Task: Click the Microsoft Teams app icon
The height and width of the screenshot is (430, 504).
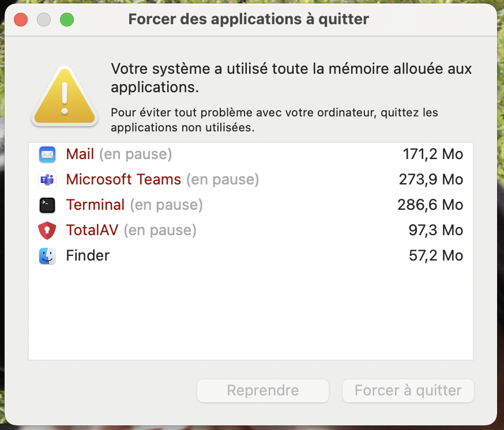Action: pos(47,180)
